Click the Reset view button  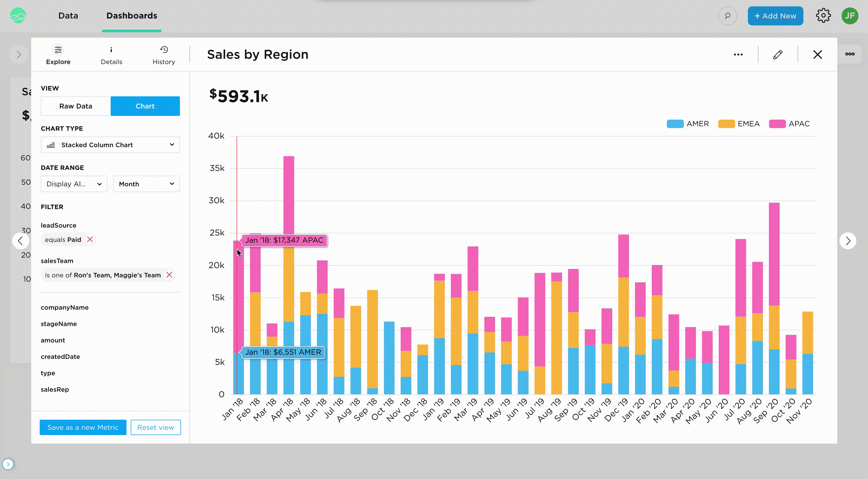[156, 427]
